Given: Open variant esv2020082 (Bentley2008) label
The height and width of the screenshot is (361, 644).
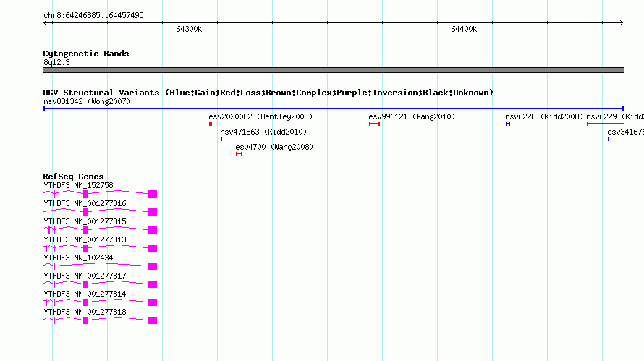Looking at the screenshot, I should click(x=260, y=116).
